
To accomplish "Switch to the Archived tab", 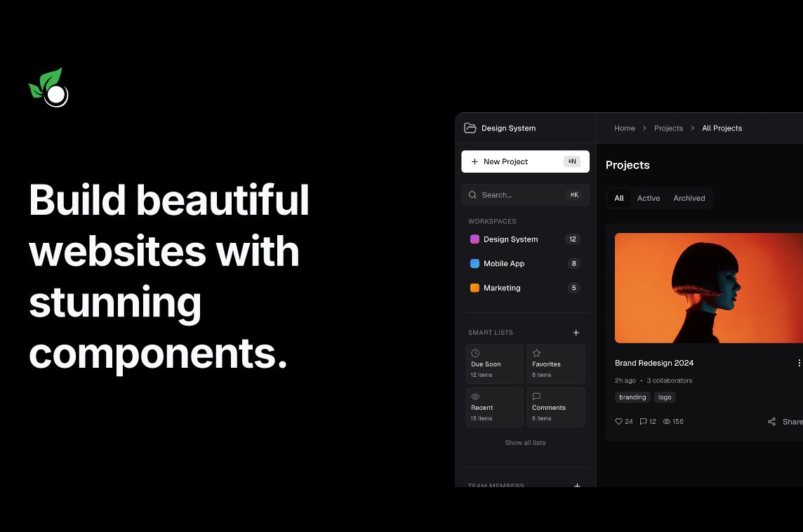I will click(x=689, y=198).
